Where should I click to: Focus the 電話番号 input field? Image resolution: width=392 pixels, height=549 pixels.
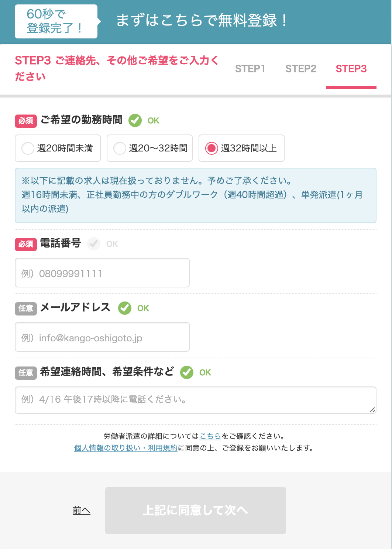tap(102, 273)
